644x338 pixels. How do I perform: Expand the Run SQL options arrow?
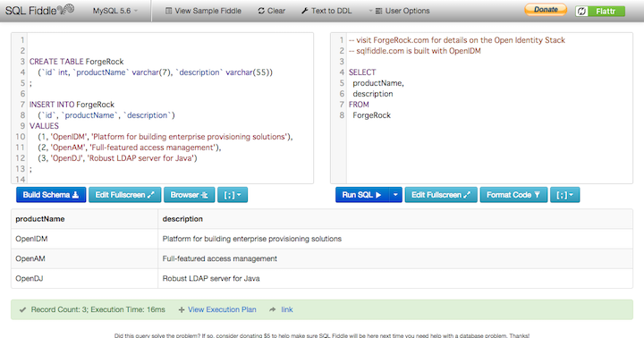pyautogui.click(x=395, y=195)
